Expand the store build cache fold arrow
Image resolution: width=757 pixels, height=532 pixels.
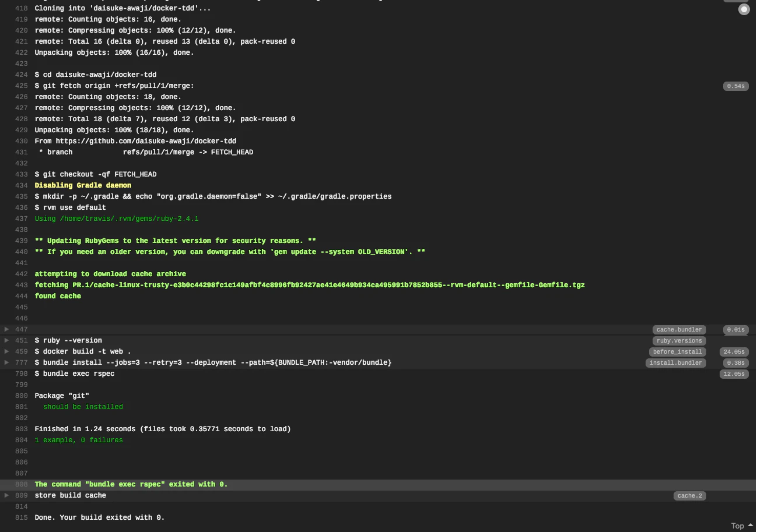[x=6, y=495]
